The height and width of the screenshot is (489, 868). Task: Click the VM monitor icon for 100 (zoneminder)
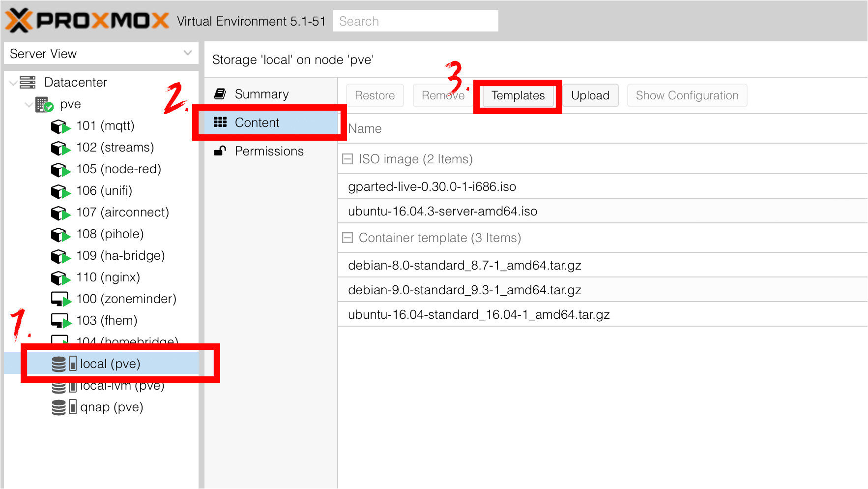pyautogui.click(x=60, y=299)
